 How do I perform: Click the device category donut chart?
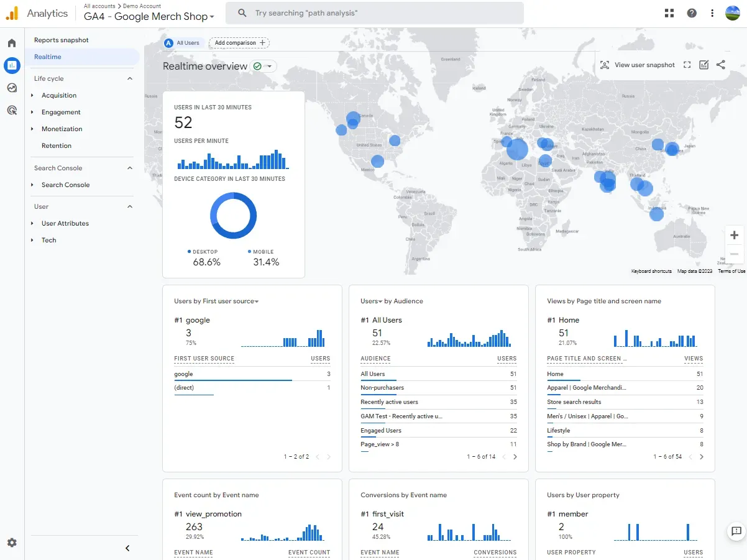233,216
